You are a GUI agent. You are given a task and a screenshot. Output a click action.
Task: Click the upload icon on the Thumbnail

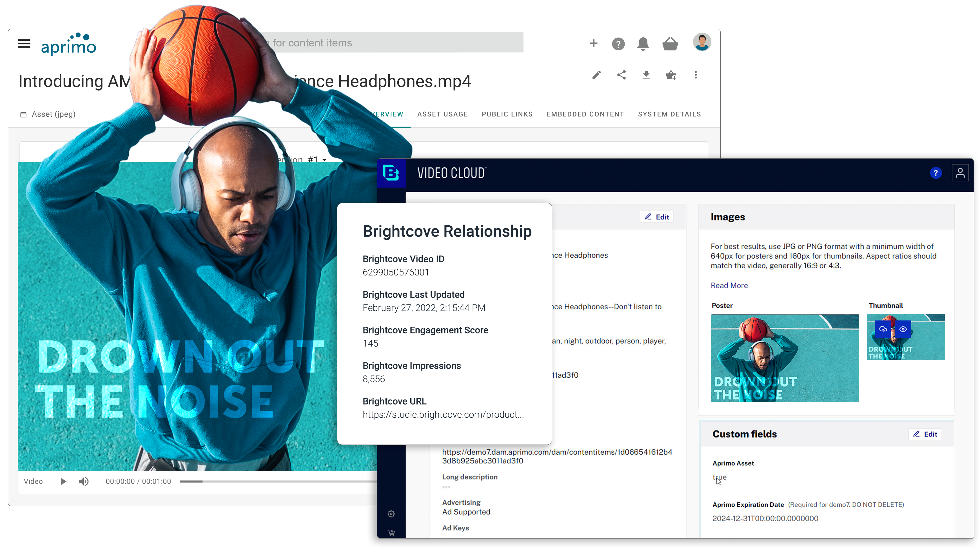(883, 329)
